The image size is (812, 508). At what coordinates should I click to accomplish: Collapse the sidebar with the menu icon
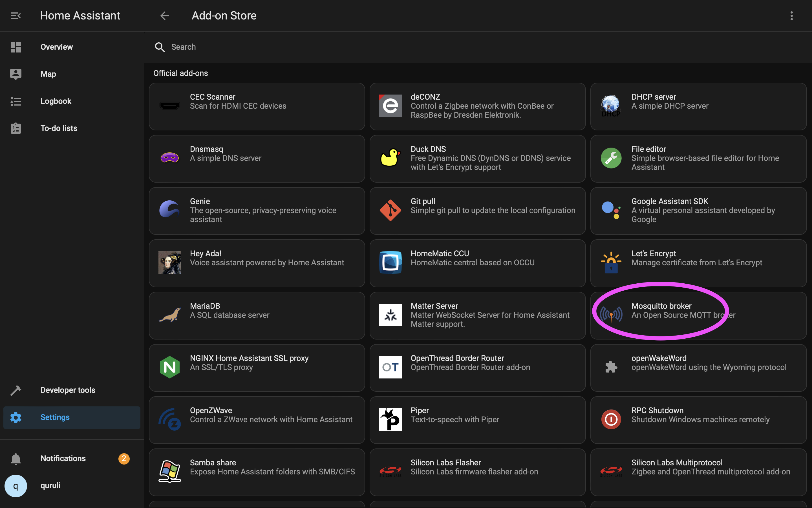(16, 16)
